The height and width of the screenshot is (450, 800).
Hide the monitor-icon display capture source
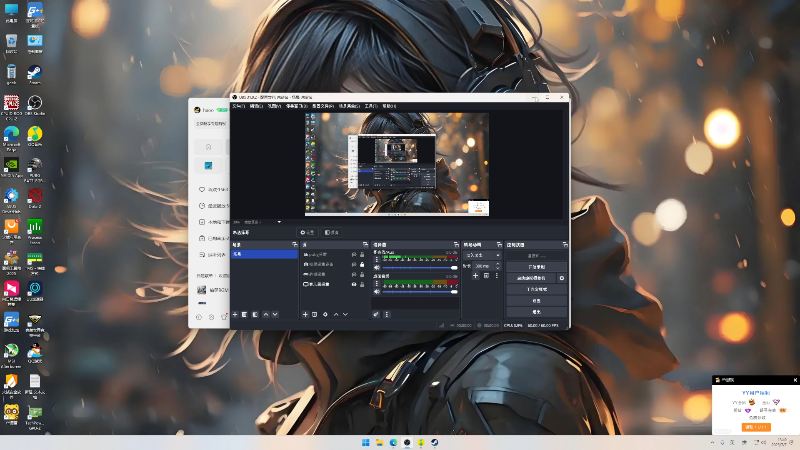[354, 284]
